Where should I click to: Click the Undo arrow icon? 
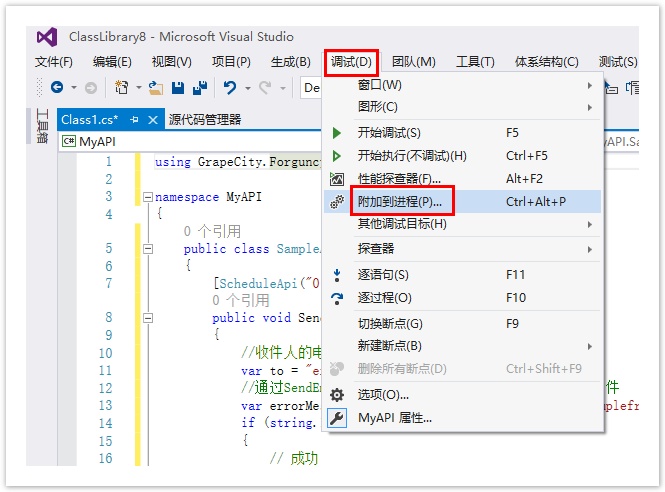click(x=230, y=88)
